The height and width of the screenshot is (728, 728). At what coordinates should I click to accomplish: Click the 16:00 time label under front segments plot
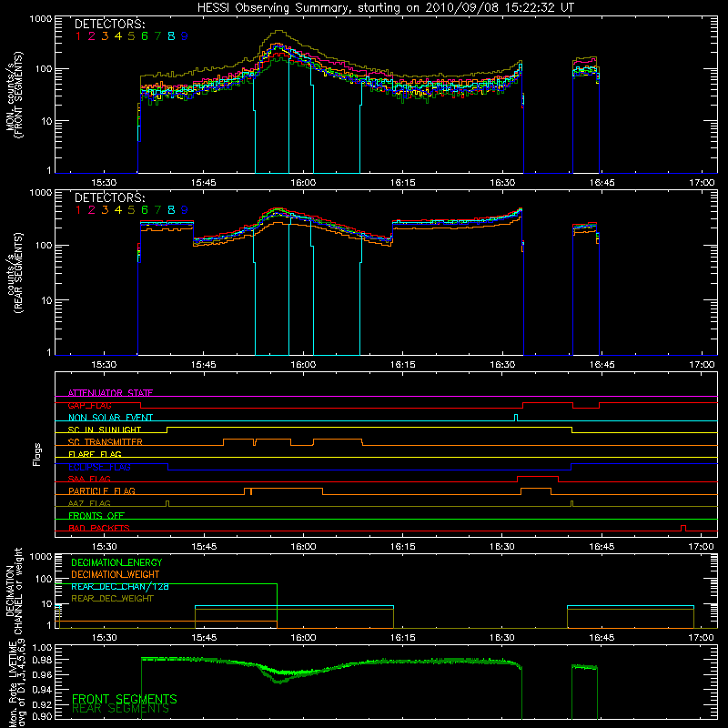pyautogui.click(x=303, y=183)
